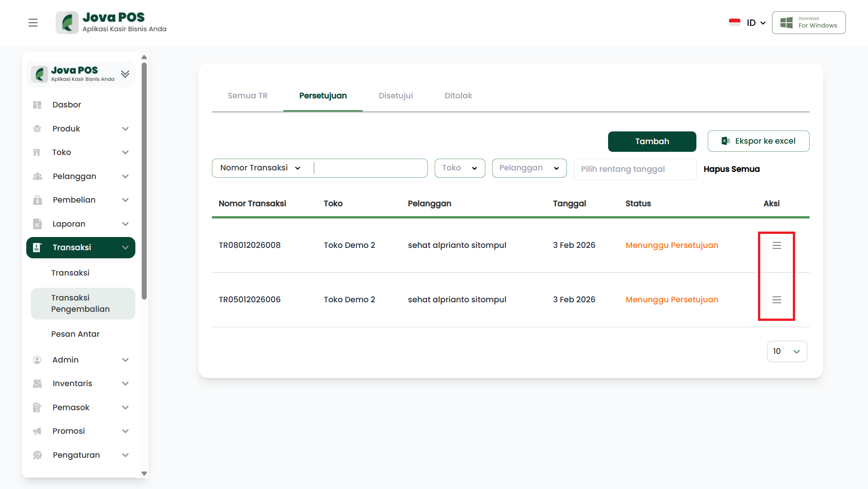This screenshot has height=489, width=868.
Task: Click the Promosi megaphone icon
Action: point(37,431)
